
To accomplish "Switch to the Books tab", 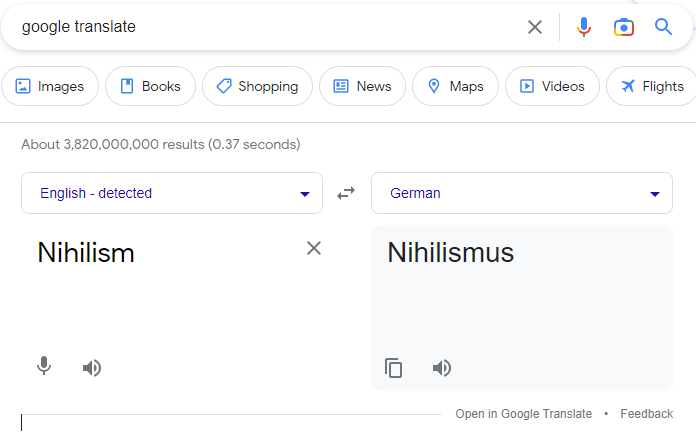I will pyautogui.click(x=150, y=86).
